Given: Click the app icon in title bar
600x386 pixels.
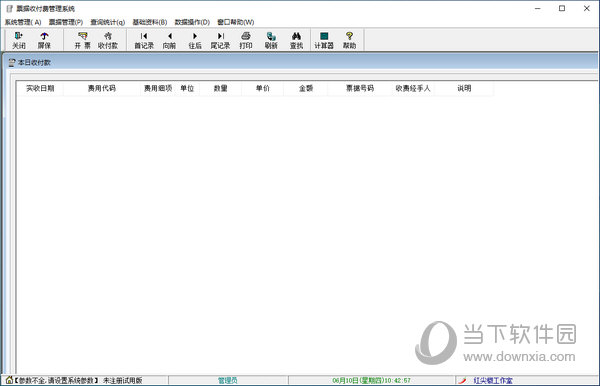Looking at the screenshot, I should pyautogui.click(x=10, y=8).
